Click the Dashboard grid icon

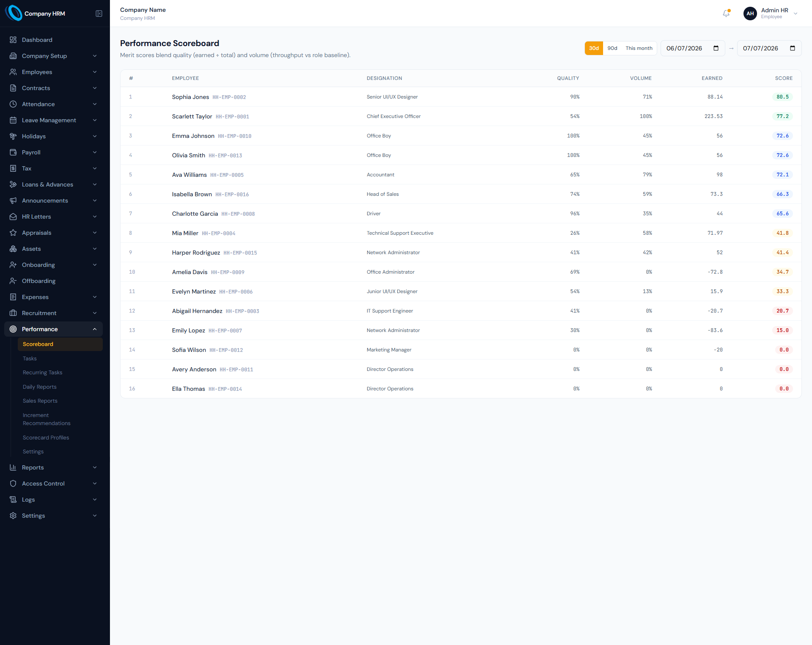pyautogui.click(x=13, y=40)
